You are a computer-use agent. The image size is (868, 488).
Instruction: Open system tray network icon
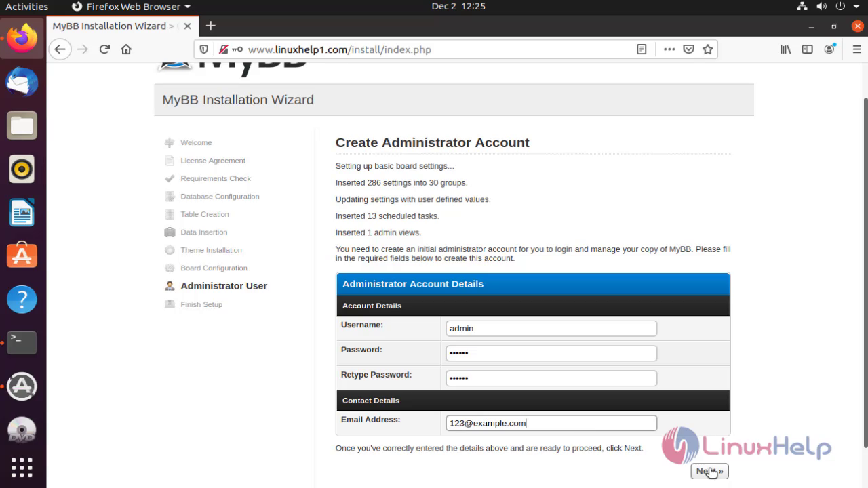803,7
